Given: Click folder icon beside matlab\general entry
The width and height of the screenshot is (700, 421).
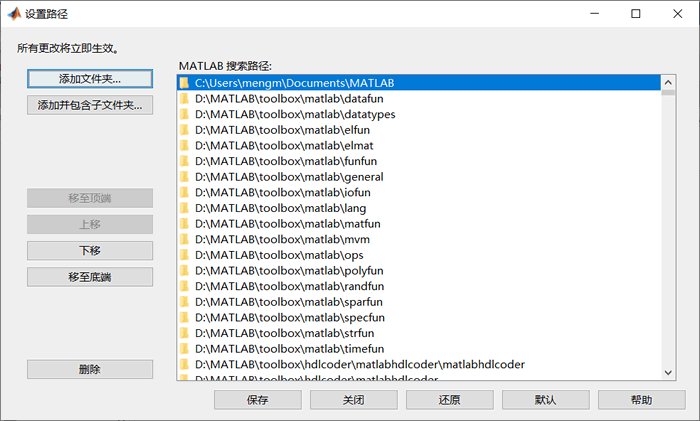Looking at the screenshot, I should click(x=184, y=177).
